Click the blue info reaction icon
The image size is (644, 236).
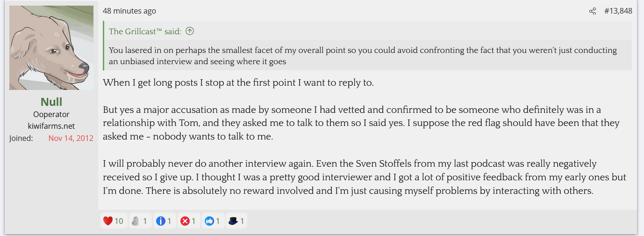(x=160, y=221)
